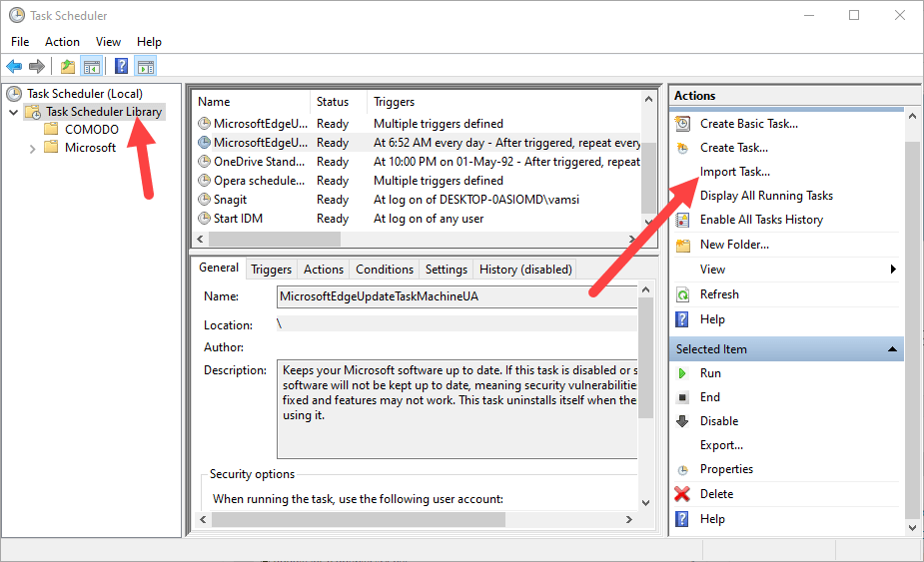Screen dimensions: 924x562
Task: Switch to the Triggers tab
Action: coord(271,270)
